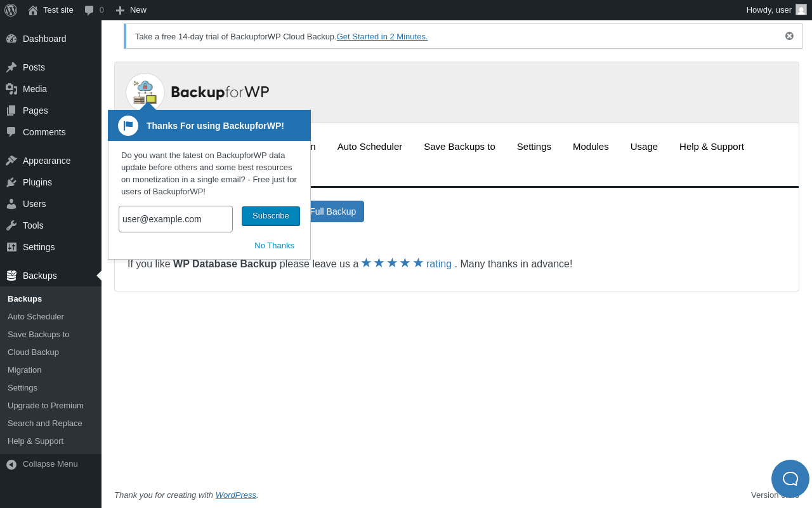Click the Backups database icon
This screenshot has height=508, width=812.
click(11, 276)
